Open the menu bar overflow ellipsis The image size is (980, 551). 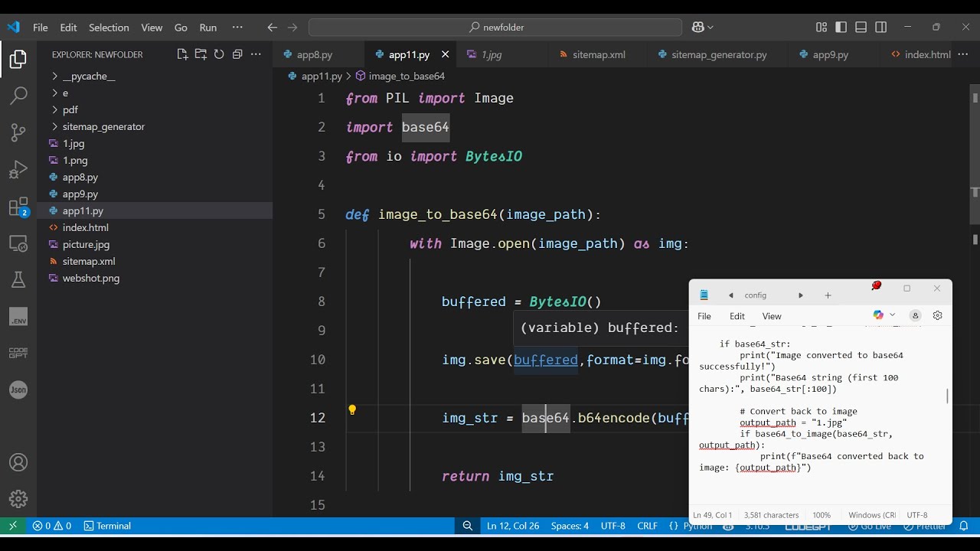coord(237,28)
